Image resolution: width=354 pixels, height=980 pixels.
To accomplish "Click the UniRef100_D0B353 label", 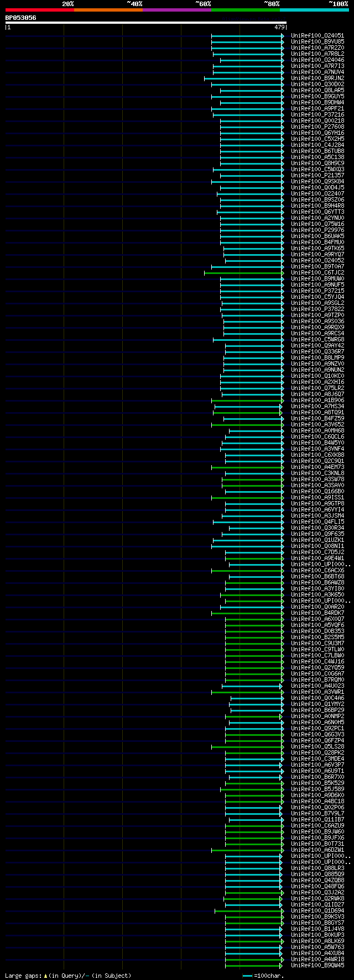I will click(317, 631).
